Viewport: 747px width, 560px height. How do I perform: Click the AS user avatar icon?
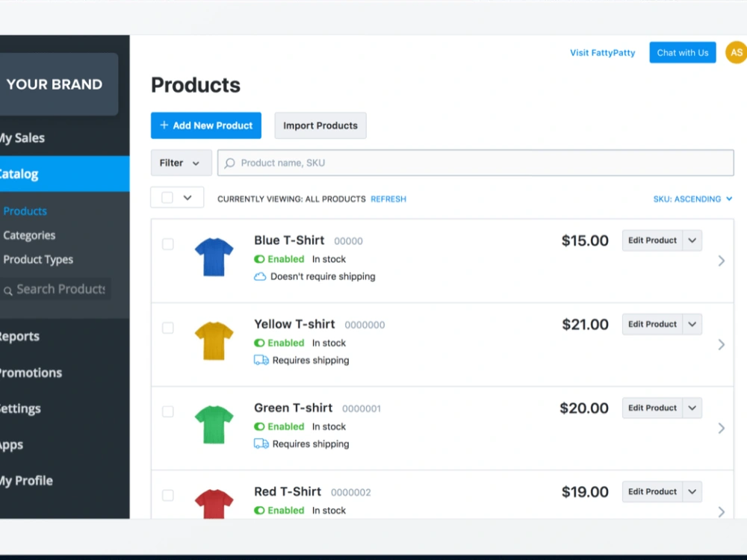736,52
